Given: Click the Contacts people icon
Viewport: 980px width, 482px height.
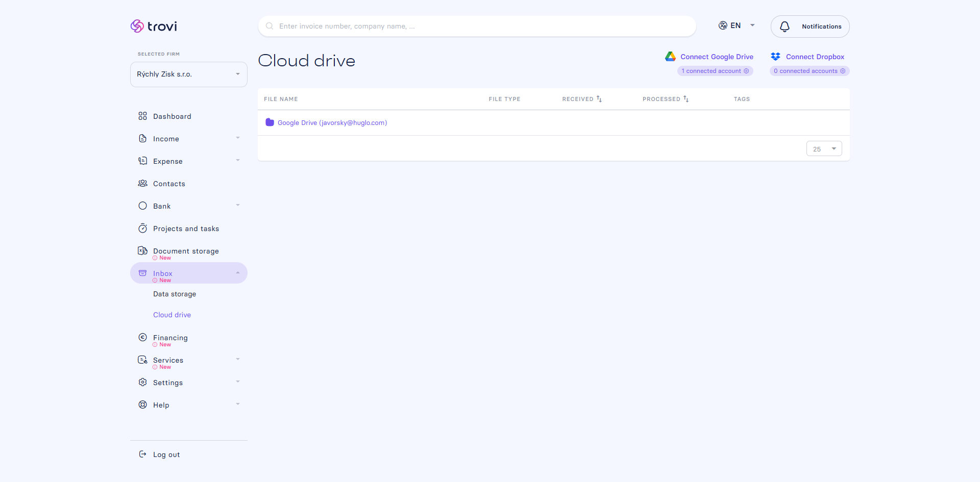Looking at the screenshot, I should (142, 184).
